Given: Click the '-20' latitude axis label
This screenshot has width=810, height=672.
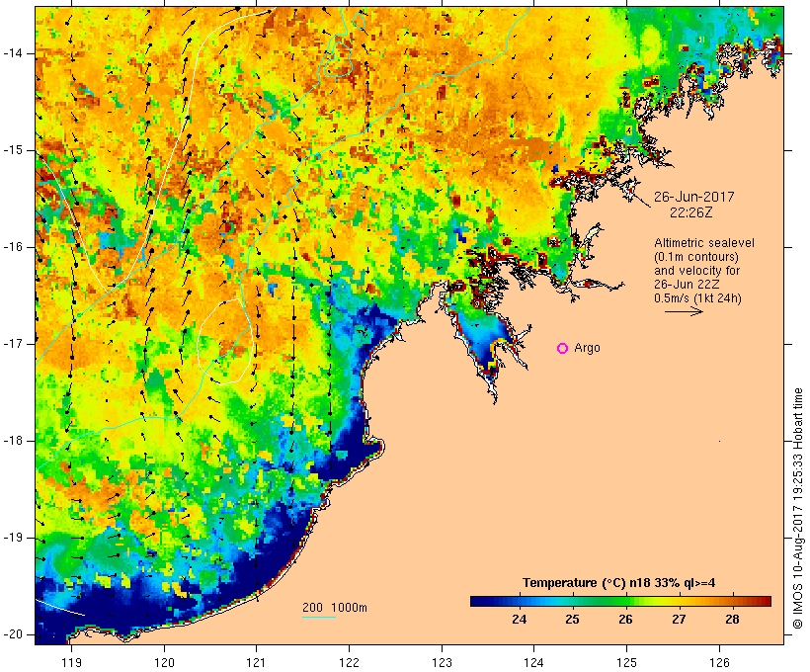Looking at the screenshot, I should click(x=13, y=634).
